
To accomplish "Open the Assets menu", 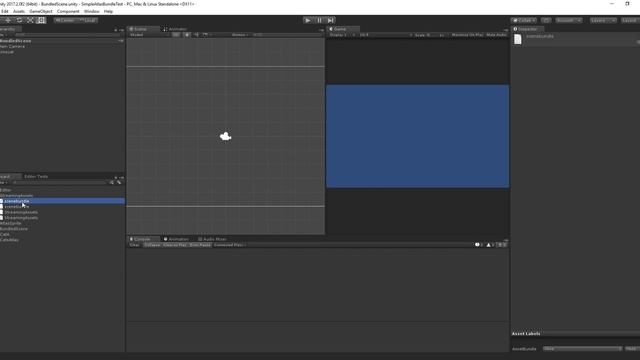I will (19, 11).
